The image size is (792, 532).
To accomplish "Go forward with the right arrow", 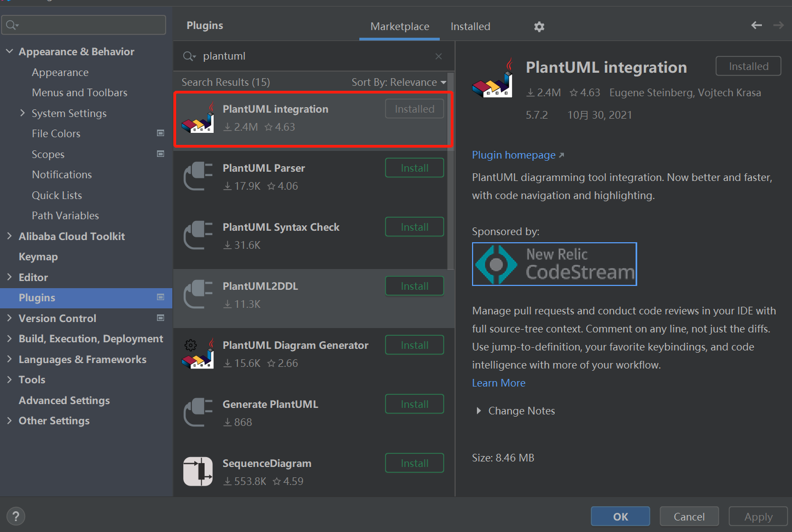I will click(x=778, y=25).
